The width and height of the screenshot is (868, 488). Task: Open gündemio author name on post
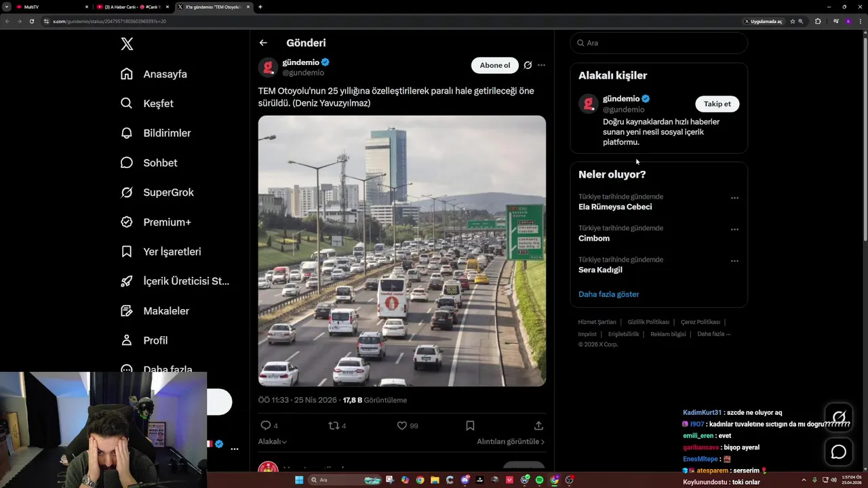pos(301,62)
